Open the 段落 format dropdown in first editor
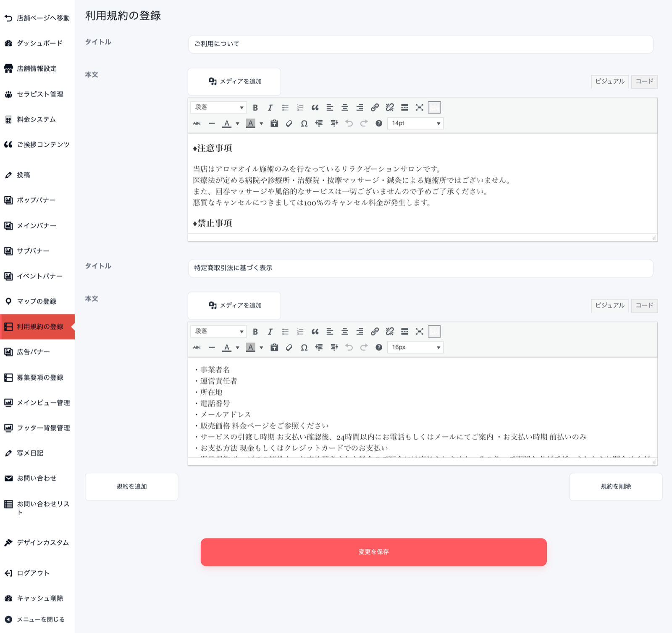 point(219,108)
